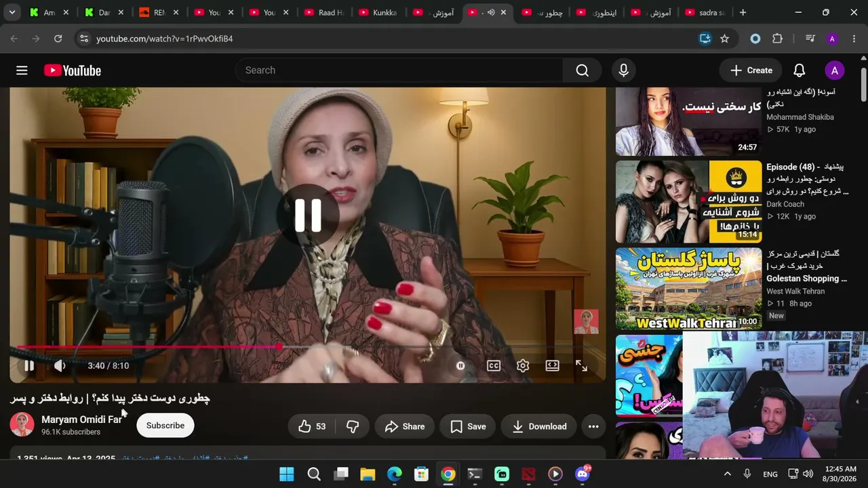The image size is (868, 488).
Task: Open the Dark Coach 15:14 video thumbnail
Action: [x=688, y=201]
